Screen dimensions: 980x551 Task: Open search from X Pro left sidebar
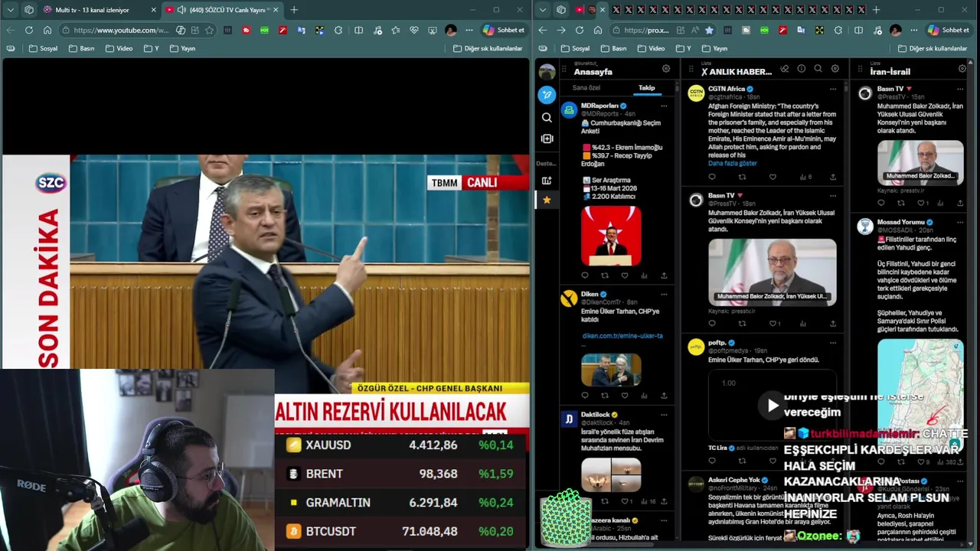tap(547, 118)
